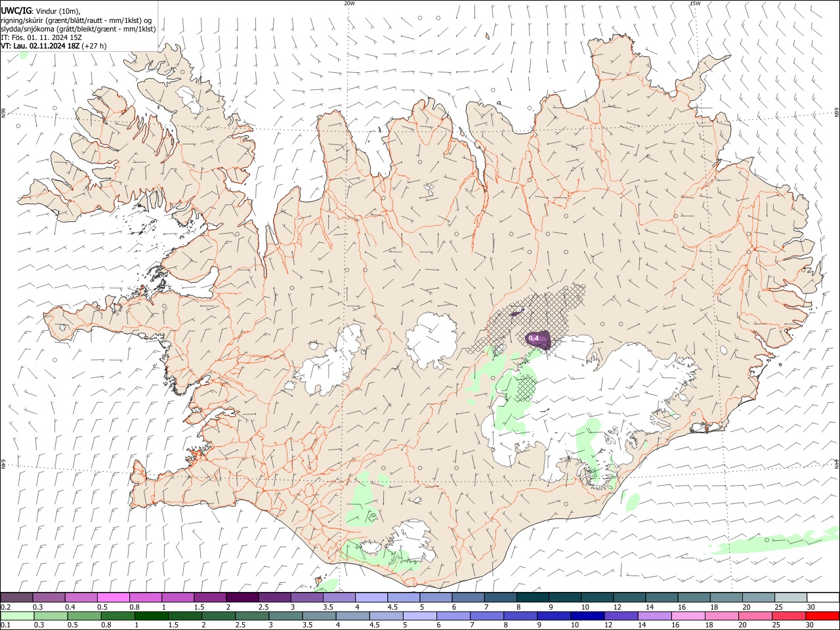Viewport: 840px width, 630px height.
Task: Pick the violet 12 rain-scale swatch
Action: 620,616
